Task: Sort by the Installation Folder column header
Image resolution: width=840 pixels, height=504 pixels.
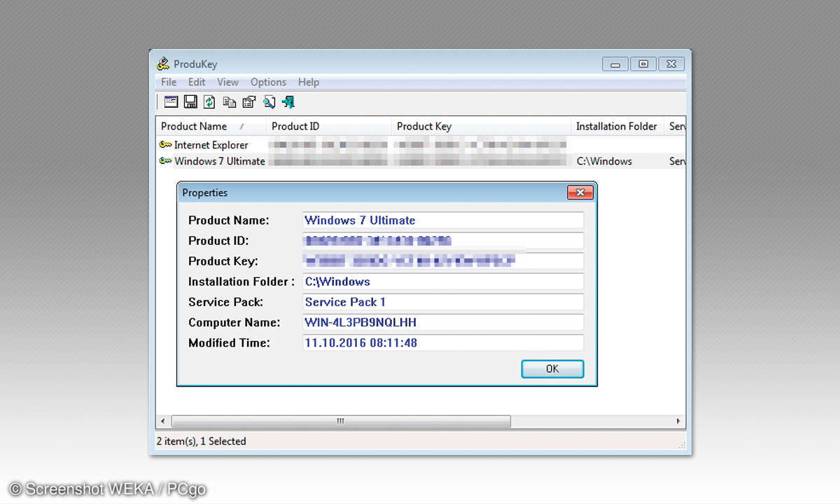Action: 616,127
